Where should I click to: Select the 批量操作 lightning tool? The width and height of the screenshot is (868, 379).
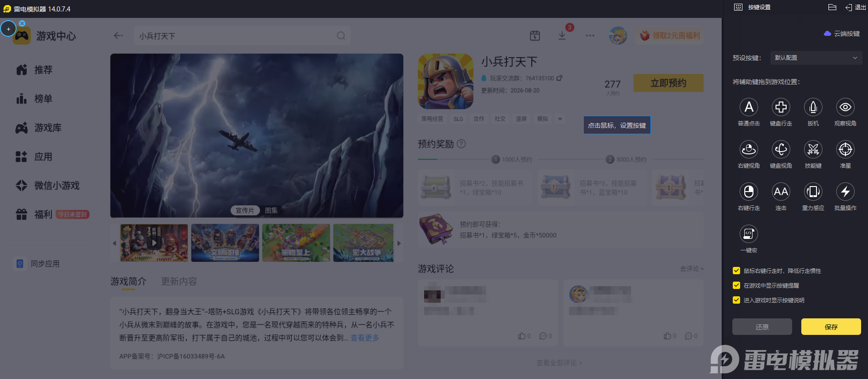(845, 192)
